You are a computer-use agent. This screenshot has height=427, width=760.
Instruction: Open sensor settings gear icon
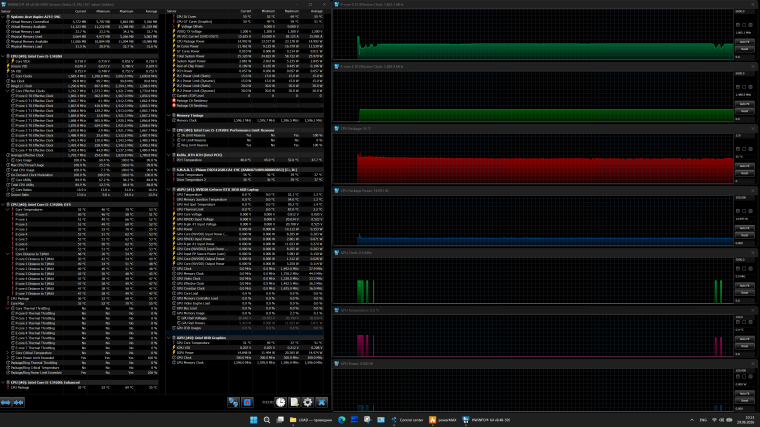tap(308, 402)
